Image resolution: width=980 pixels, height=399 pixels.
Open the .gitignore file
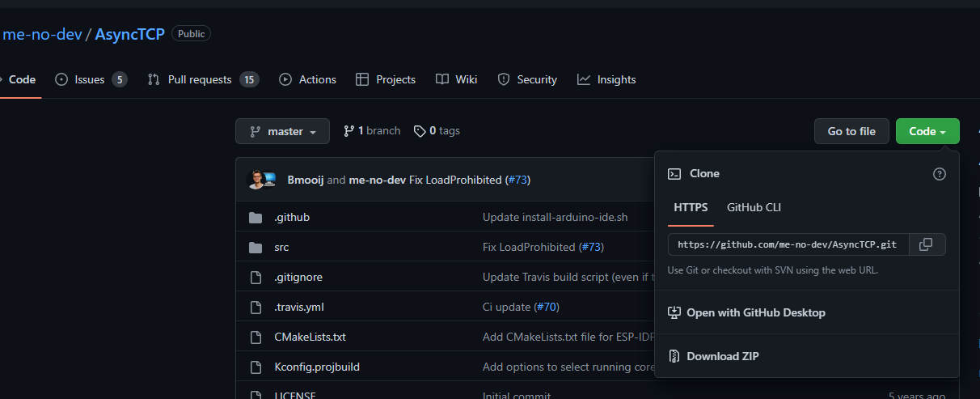tap(298, 277)
